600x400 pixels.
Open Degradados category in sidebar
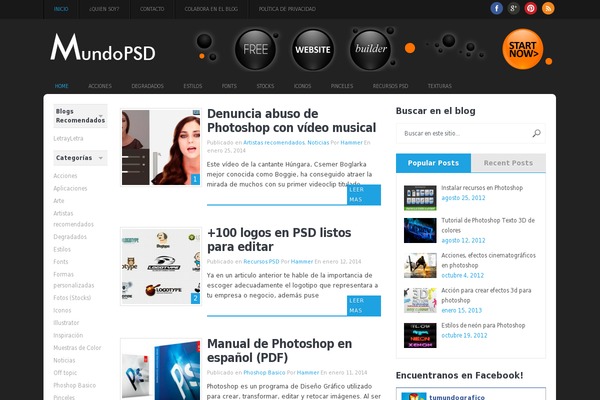[70, 237]
